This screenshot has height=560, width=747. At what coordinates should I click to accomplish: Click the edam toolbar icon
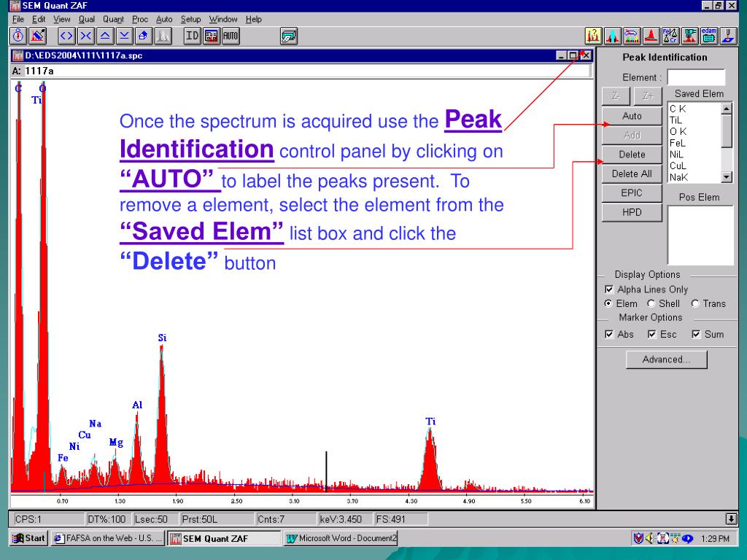click(x=708, y=35)
